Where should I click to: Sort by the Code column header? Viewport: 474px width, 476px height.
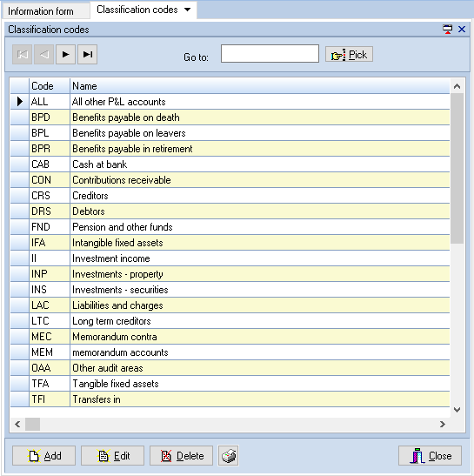click(x=50, y=86)
